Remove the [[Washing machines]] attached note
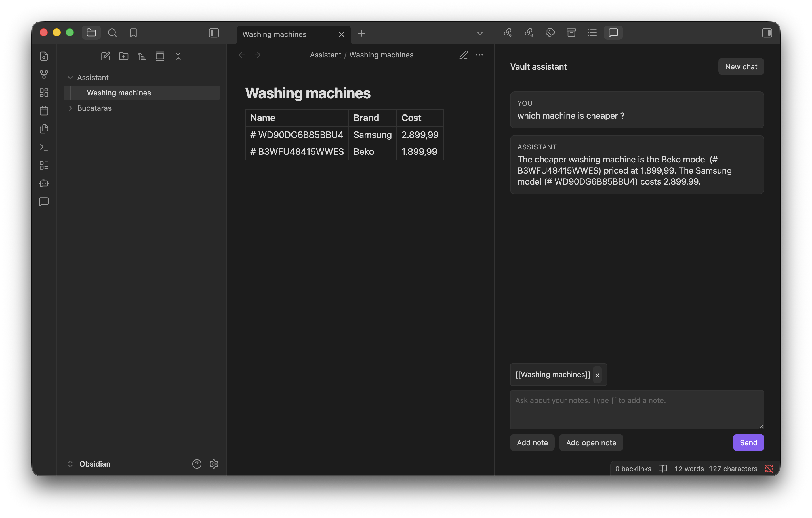This screenshot has width=812, height=518. (597, 375)
